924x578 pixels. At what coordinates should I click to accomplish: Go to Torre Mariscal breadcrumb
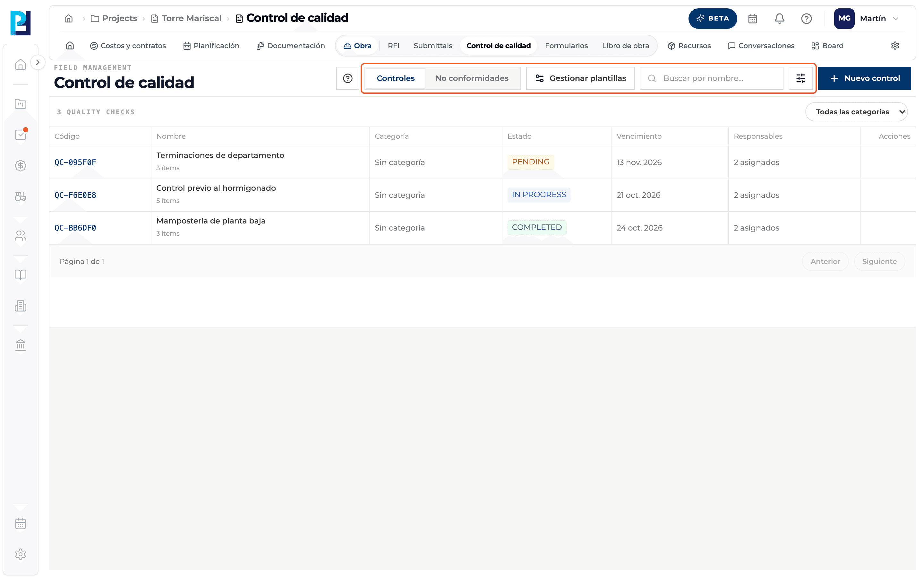coord(186,18)
